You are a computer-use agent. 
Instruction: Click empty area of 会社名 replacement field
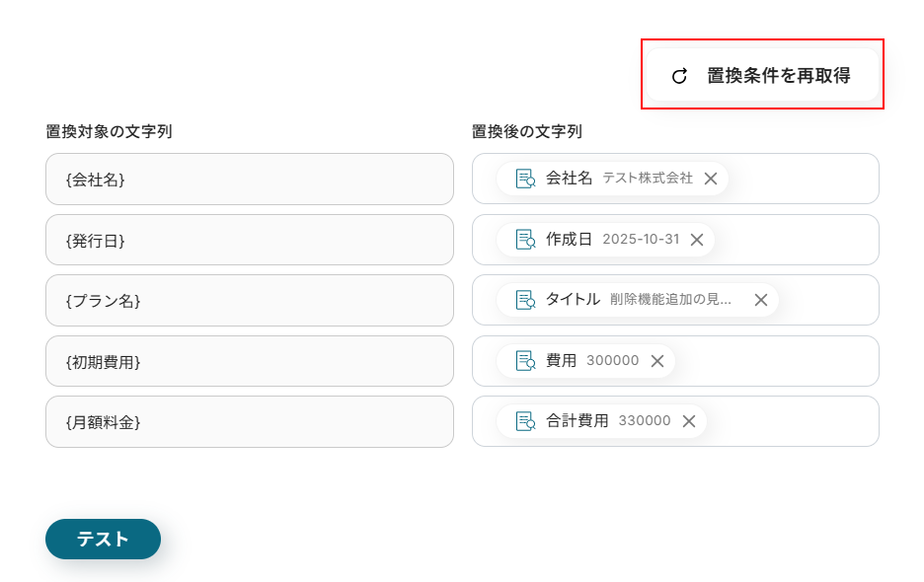(805, 179)
